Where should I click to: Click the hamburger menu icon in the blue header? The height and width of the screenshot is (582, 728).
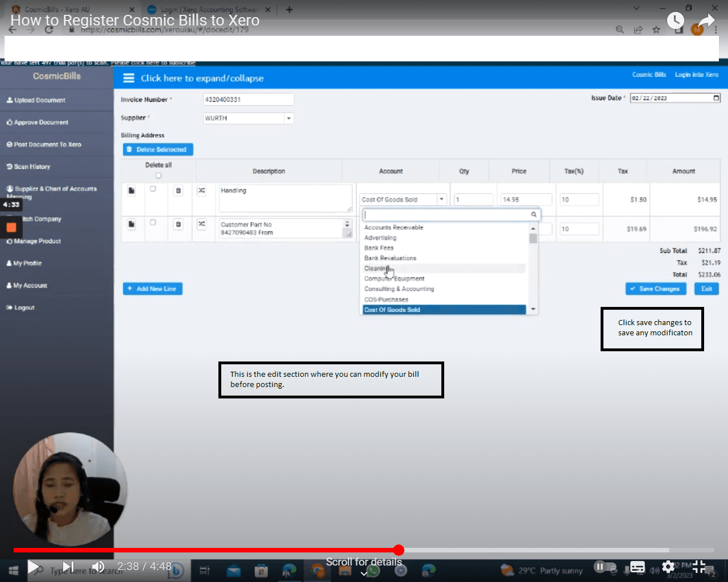click(129, 78)
